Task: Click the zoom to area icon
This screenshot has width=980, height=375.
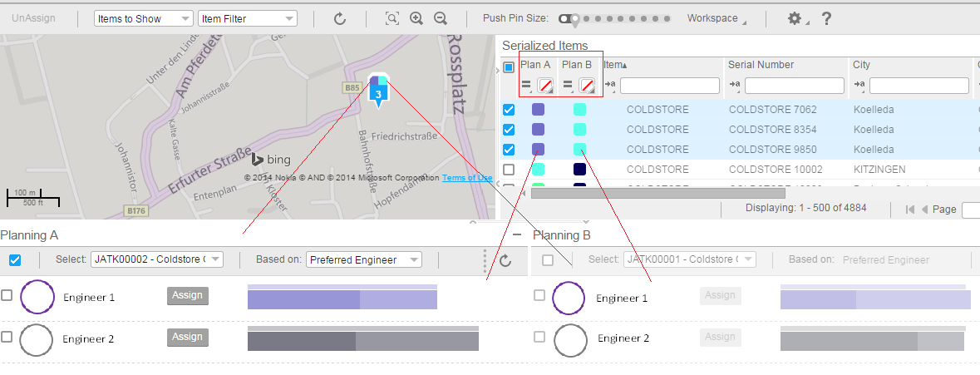Action: pyautogui.click(x=392, y=18)
